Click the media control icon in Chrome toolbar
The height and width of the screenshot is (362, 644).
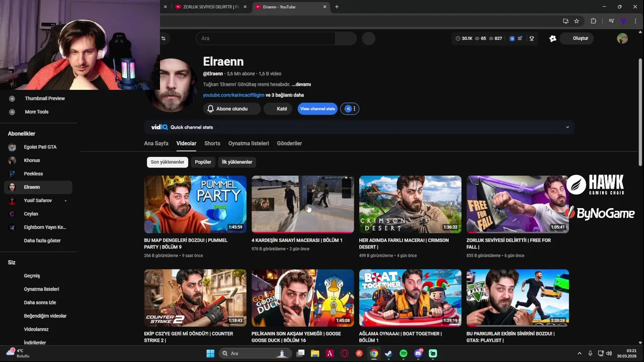[611, 21]
